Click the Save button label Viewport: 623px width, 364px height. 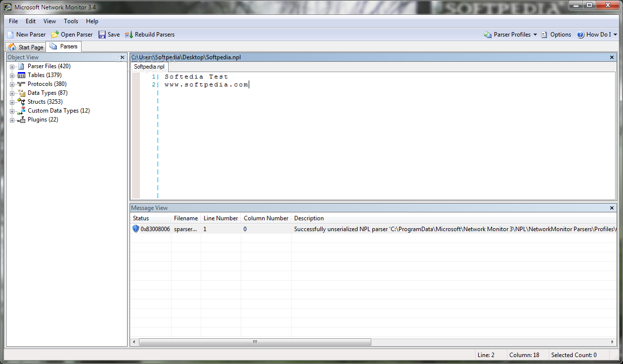tap(114, 35)
